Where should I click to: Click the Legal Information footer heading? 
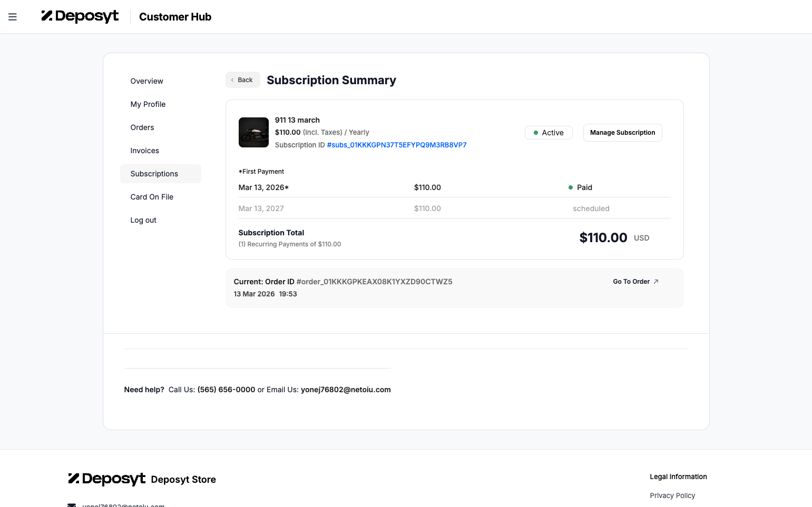tap(678, 476)
